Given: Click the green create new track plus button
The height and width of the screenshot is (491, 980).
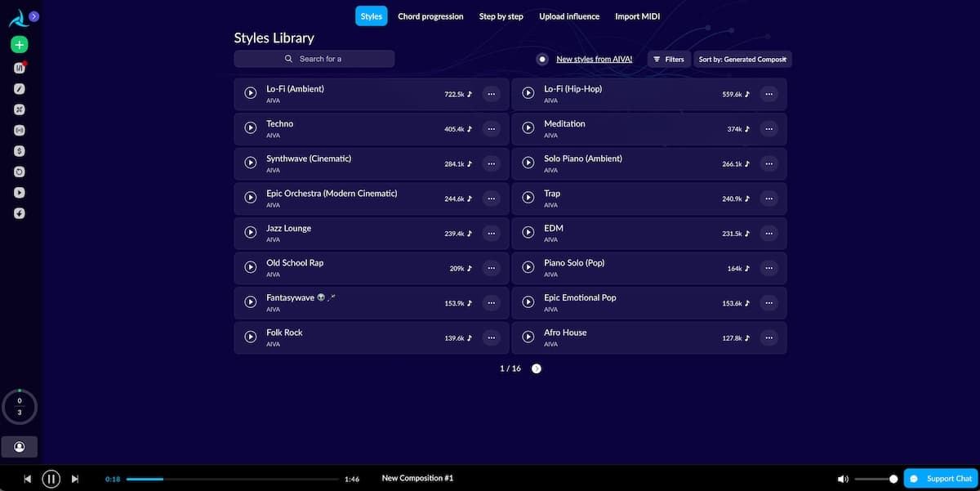Looking at the screenshot, I should pyautogui.click(x=20, y=45).
